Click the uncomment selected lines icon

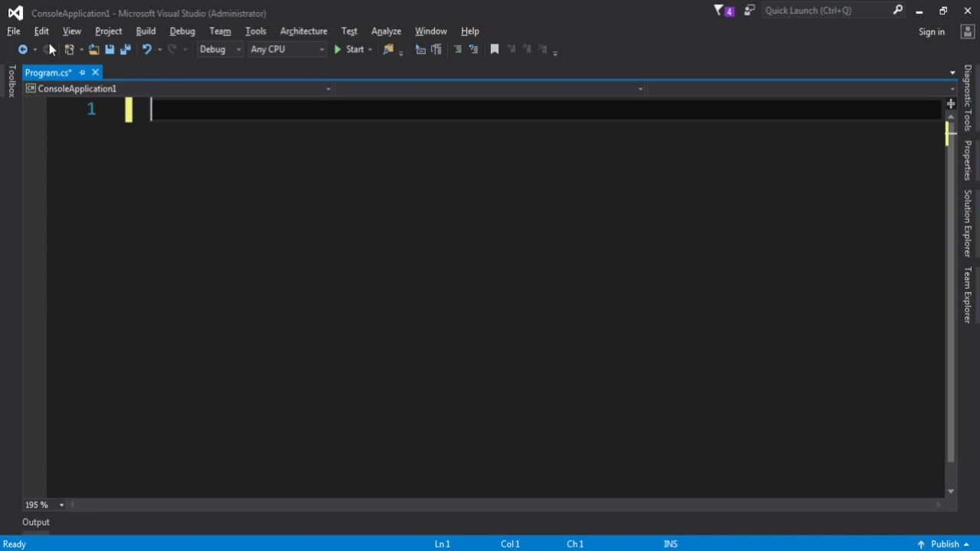474,49
